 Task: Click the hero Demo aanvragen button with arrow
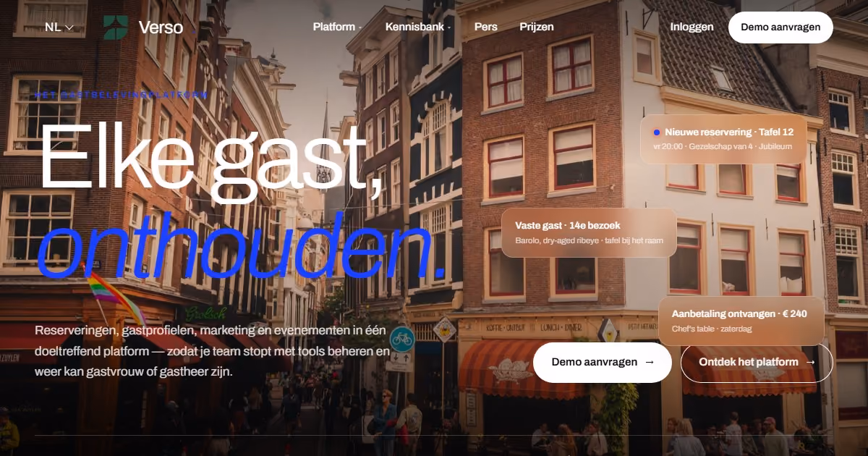click(603, 362)
